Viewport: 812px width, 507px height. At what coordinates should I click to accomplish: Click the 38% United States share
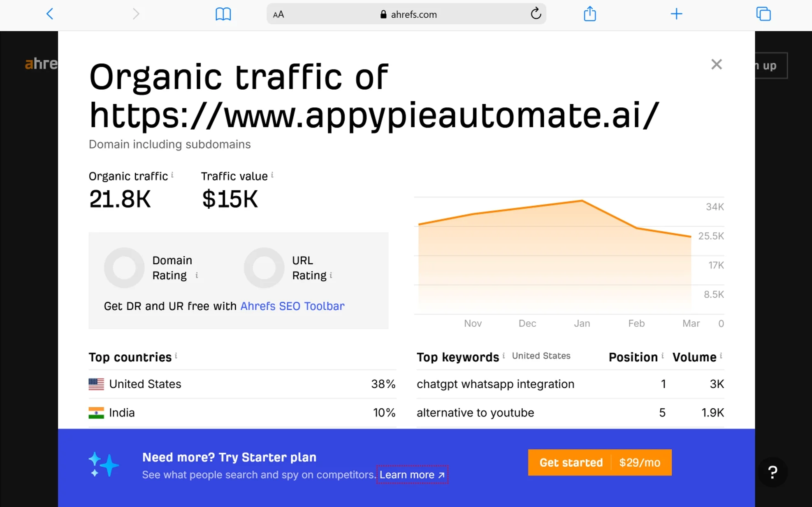(x=383, y=384)
